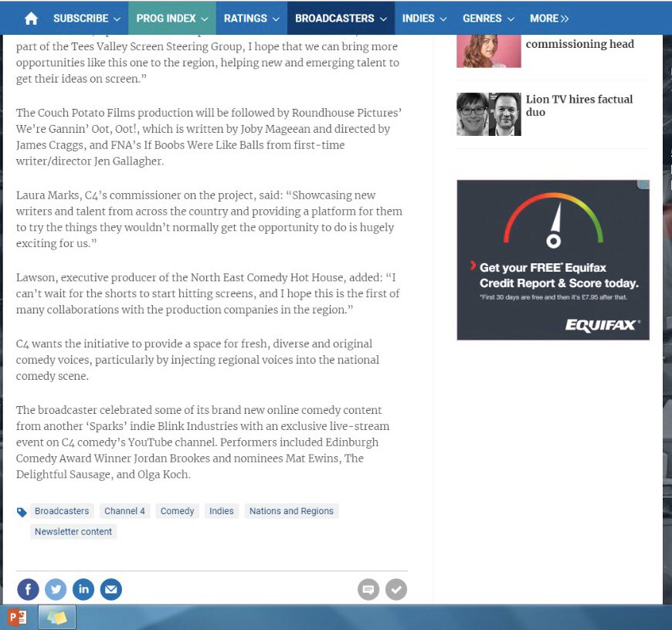The width and height of the screenshot is (672, 630).
Task: Open the comments speech bubble icon
Action: click(368, 590)
